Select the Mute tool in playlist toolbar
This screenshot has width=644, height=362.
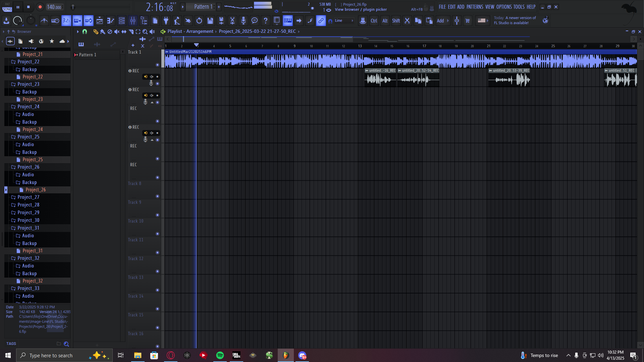(117, 32)
